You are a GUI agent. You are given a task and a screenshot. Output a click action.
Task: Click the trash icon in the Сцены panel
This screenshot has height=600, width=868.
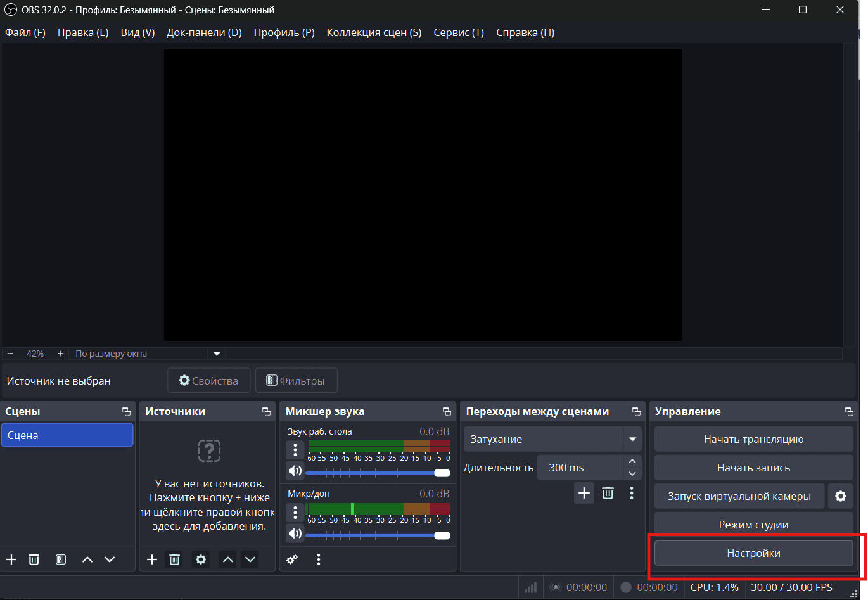point(34,559)
